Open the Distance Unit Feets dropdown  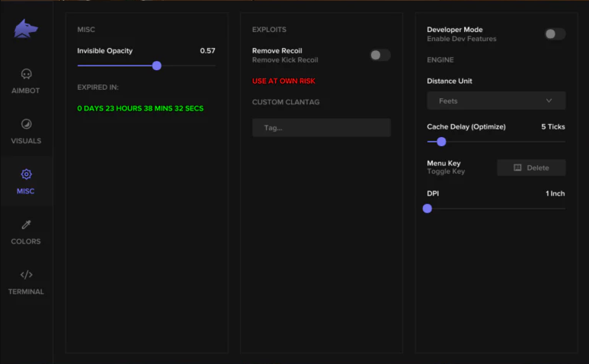495,101
